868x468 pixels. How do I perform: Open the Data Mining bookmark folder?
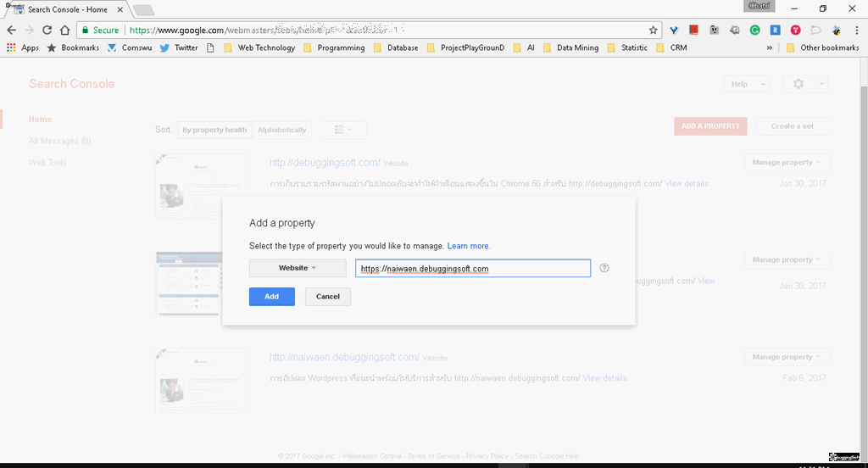[x=570, y=47]
